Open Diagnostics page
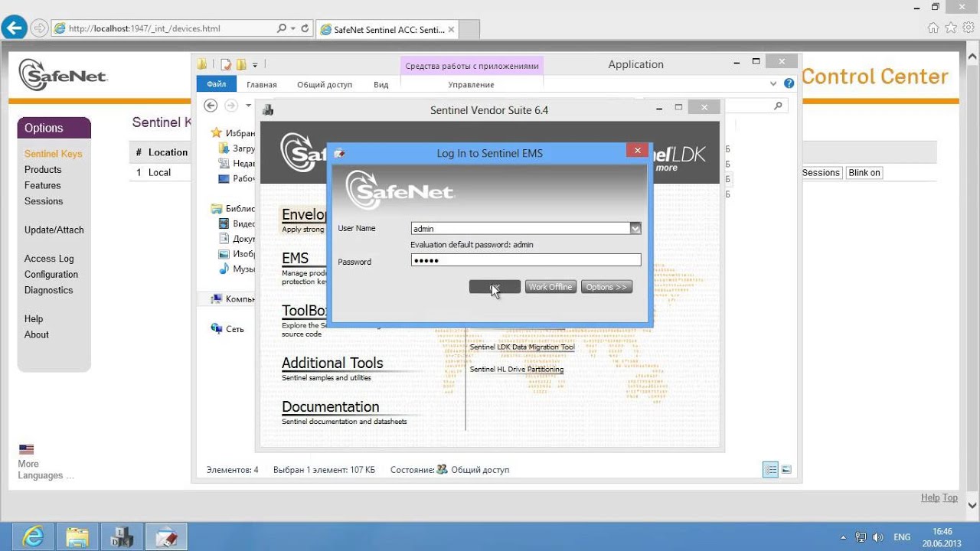 click(x=49, y=290)
